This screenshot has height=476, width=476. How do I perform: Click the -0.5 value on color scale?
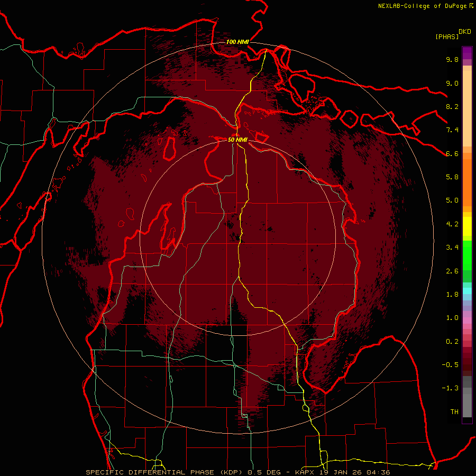(450, 365)
